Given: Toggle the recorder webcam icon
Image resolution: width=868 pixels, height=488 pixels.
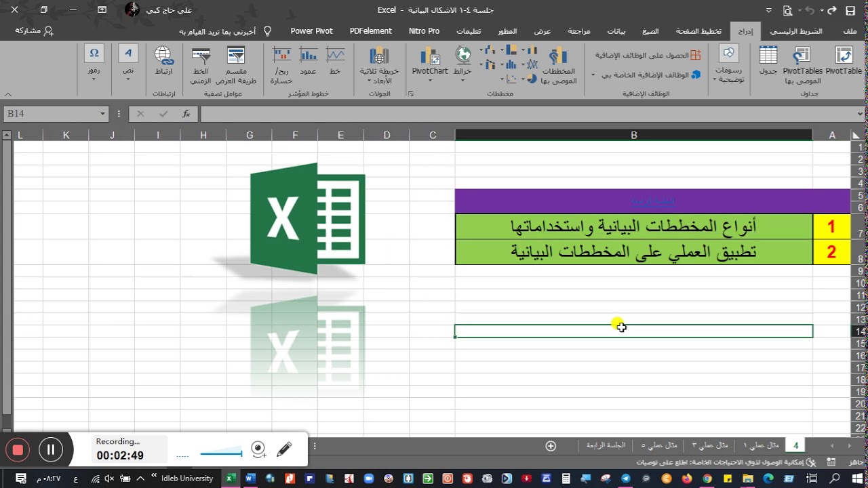Looking at the screenshot, I should click(x=258, y=449).
